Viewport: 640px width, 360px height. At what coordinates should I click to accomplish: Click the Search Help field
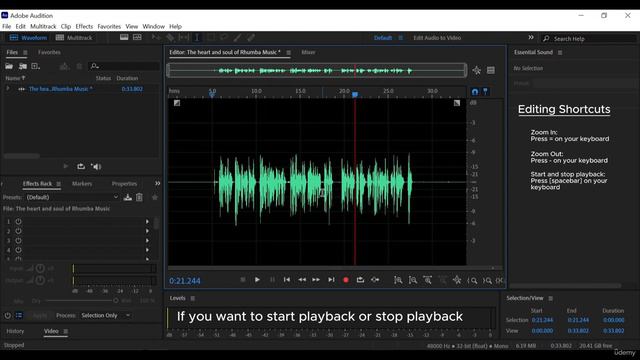[589, 39]
